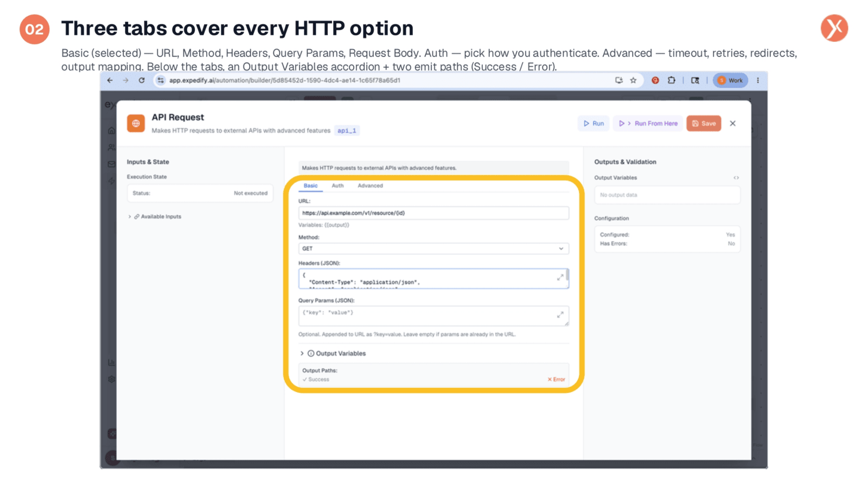Close the API Request dialog
This screenshot has width=868, height=488.
click(733, 124)
